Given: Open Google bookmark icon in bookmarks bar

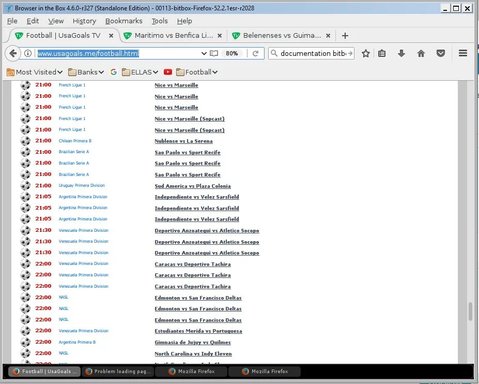Looking at the screenshot, I should [113, 72].
